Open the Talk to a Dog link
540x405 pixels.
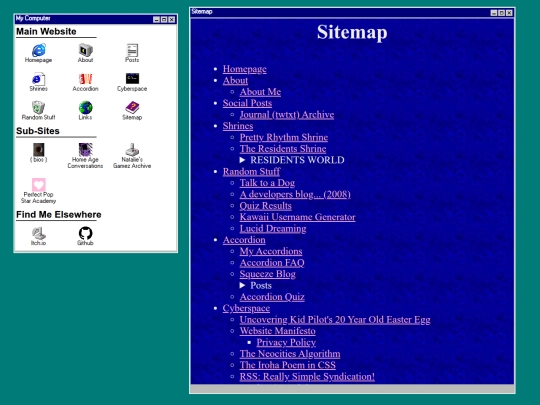267,183
